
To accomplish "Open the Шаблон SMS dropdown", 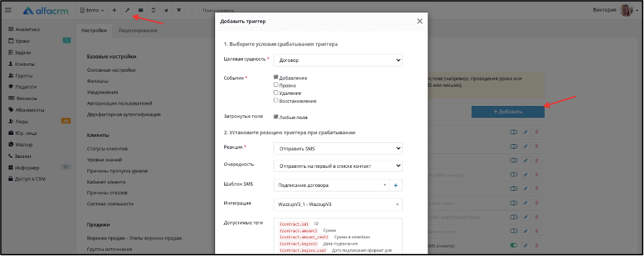I will (x=331, y=186).
